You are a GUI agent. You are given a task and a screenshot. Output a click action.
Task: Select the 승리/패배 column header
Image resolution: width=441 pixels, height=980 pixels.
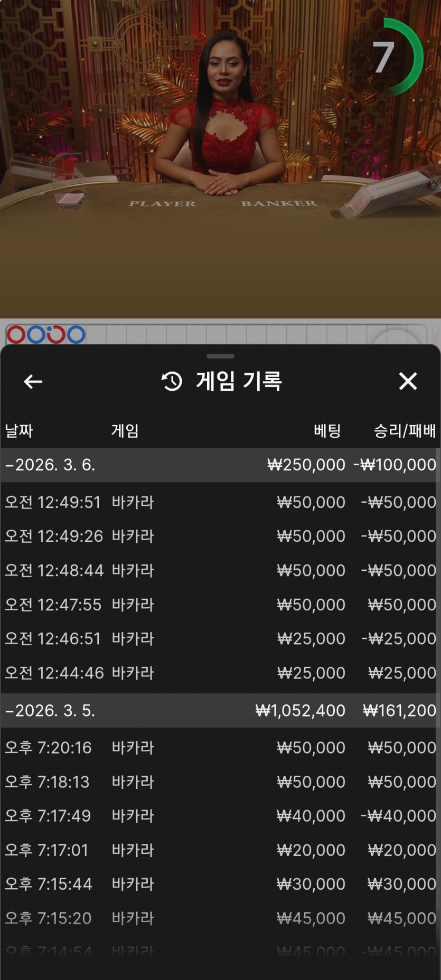405,431
